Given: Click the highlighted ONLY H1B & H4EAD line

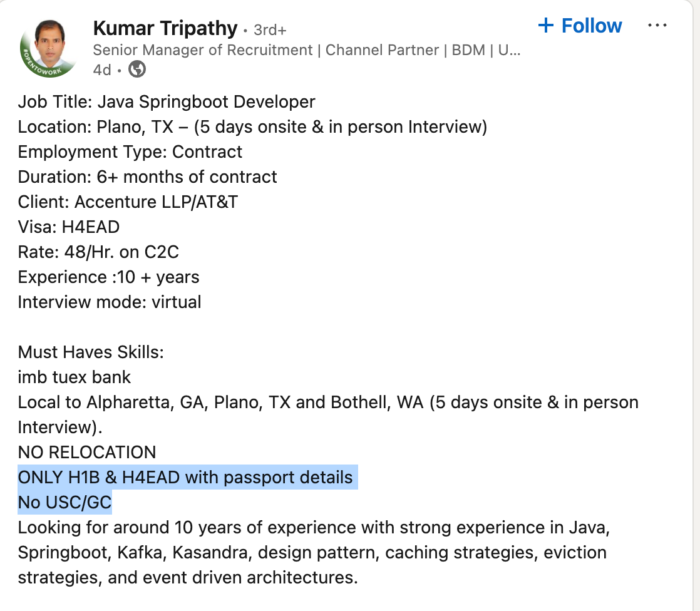Looking at the screenshot, I should pos(185,477).
